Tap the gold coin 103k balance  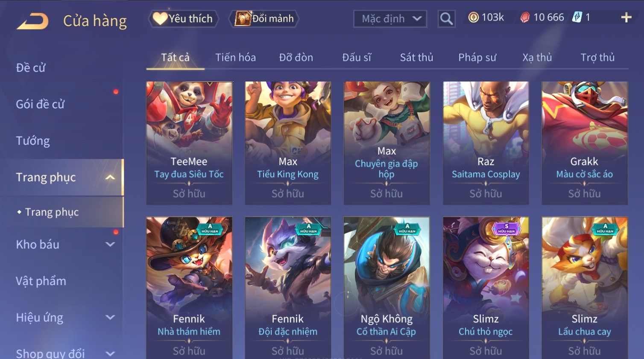(486, 18)
